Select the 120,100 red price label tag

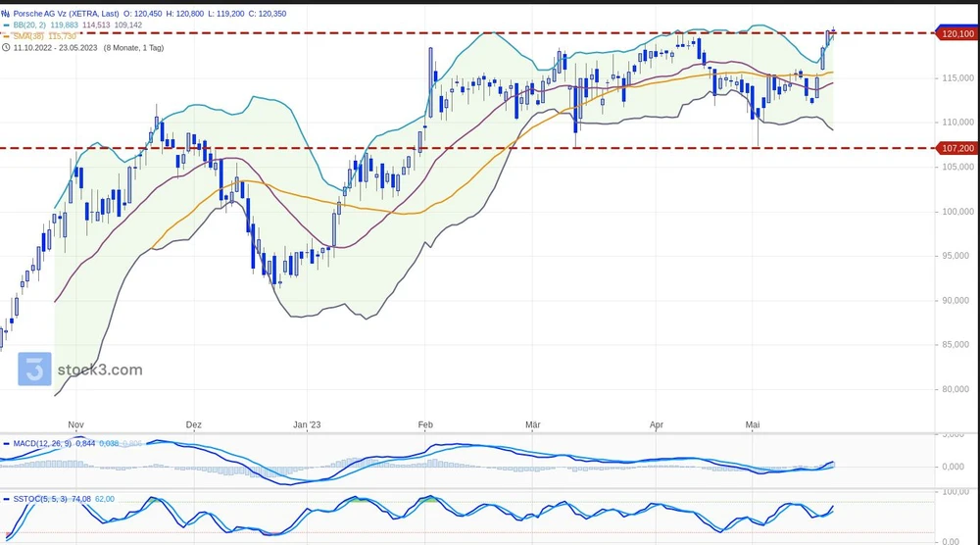956,33
